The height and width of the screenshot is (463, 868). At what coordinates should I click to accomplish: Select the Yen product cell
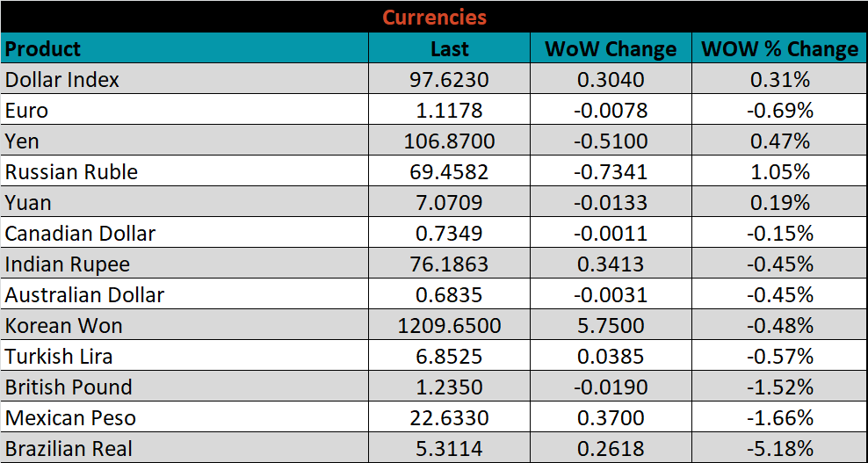point(22,141)
